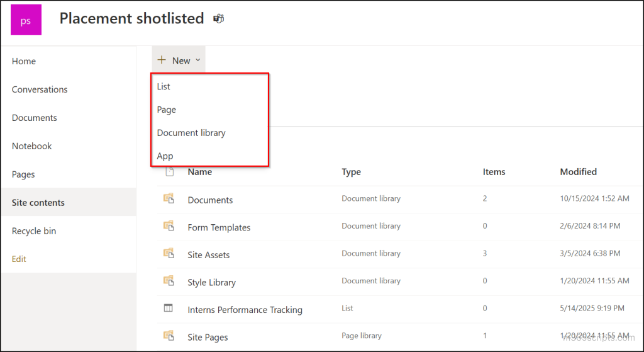The image size is (644, 352).
Task: Open the Interns Performance Tracking list
Action: coord(245,310)
